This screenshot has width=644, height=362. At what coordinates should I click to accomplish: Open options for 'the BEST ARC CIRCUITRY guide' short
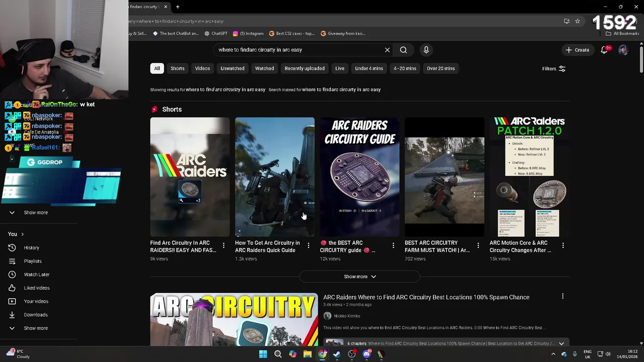point(393,245)
